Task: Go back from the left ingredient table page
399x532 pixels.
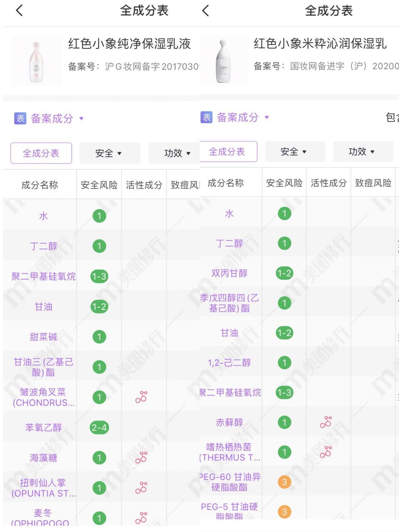Action: 19,11
